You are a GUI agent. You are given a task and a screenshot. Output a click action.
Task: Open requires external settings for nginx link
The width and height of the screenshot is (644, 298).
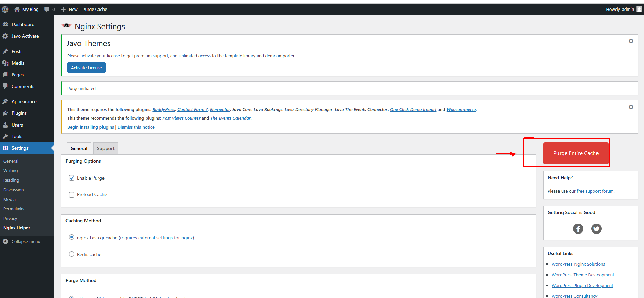[156, 238]
